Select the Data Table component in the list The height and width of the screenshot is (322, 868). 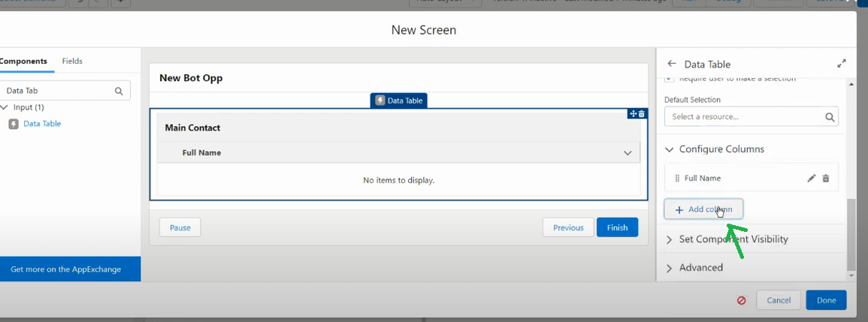tap(42, 124)
